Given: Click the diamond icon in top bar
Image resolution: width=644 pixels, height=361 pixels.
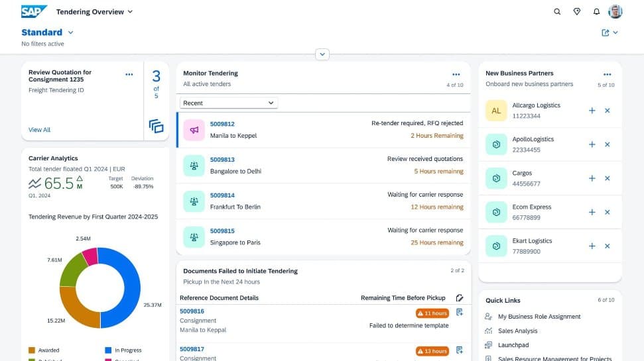Looking at the screenshot, I should click(x=576, y=12).
